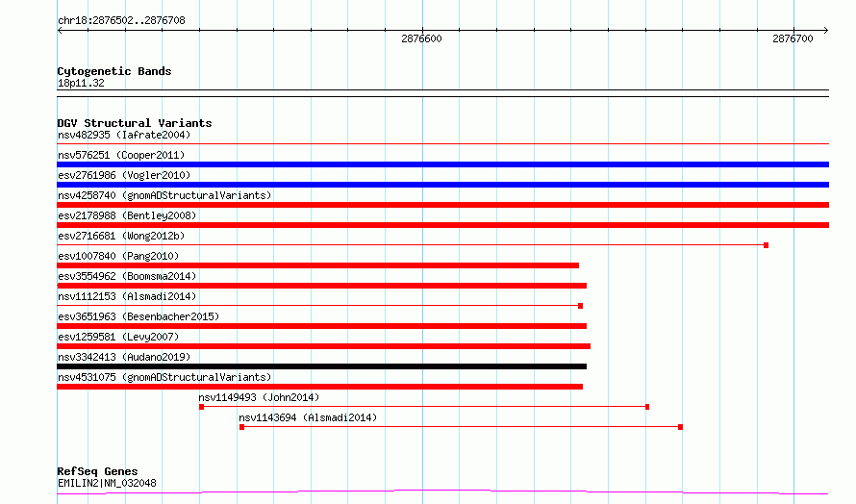Open the esv3651963 (Besenbacher2015) variant label
The height and width of the screenshot is (504, 856).
(138, 316)
